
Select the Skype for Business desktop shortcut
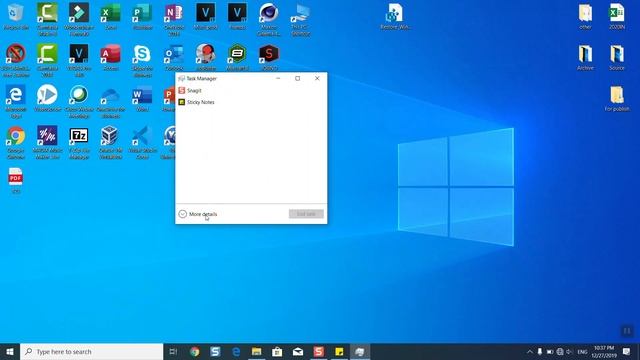coord(142,60)
